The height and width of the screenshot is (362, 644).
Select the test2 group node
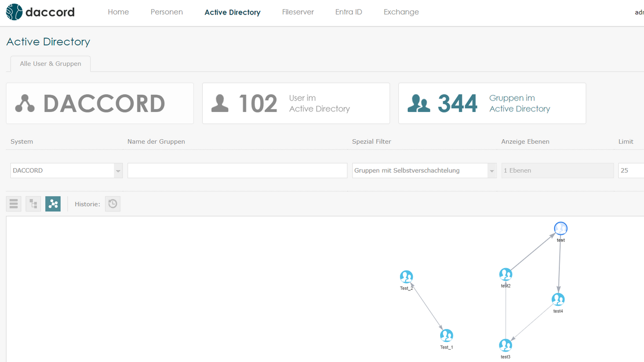(506, 274)
